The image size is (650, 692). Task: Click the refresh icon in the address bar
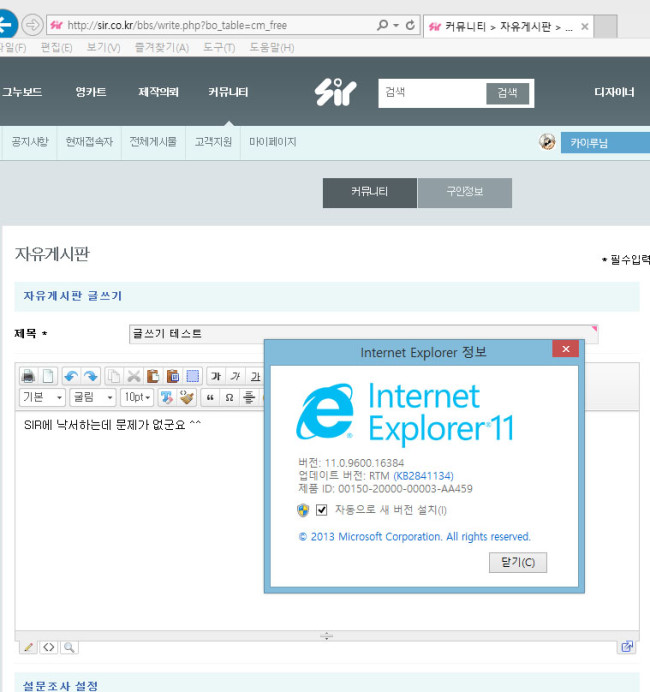pyautogui.click(x=410, y=25)
